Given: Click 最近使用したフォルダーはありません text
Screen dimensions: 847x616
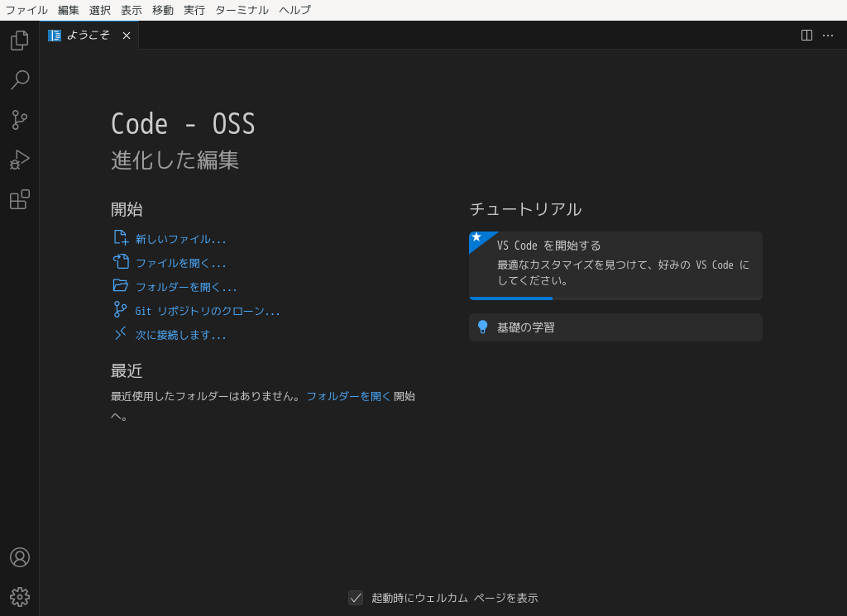Looking at the screenshot, I should click(205, 396).
